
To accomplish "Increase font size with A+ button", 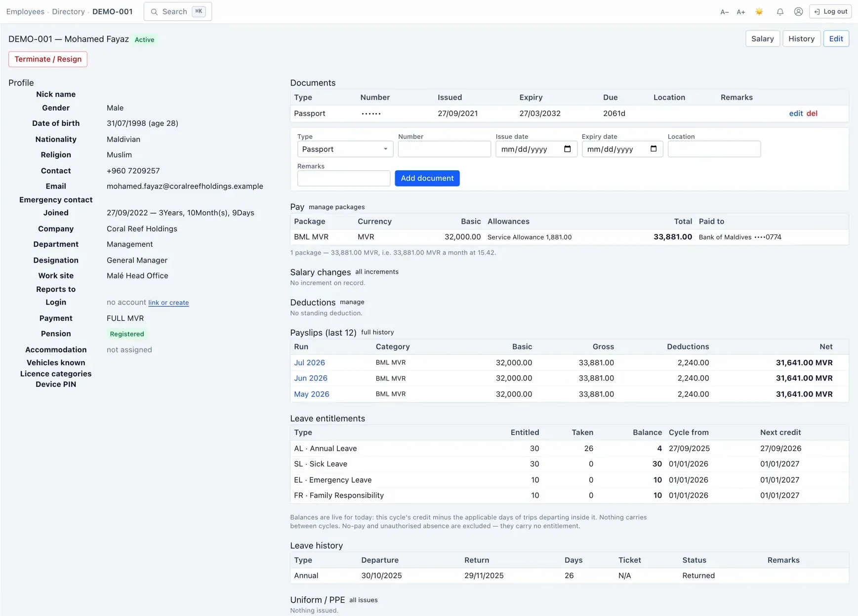I will click(x=740, y=12).
